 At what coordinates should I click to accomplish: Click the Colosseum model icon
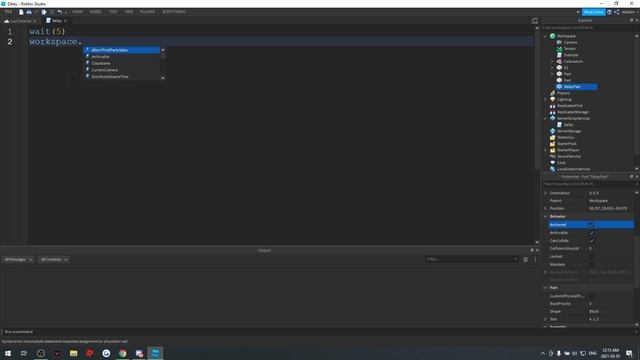click(x=559, y=61)
